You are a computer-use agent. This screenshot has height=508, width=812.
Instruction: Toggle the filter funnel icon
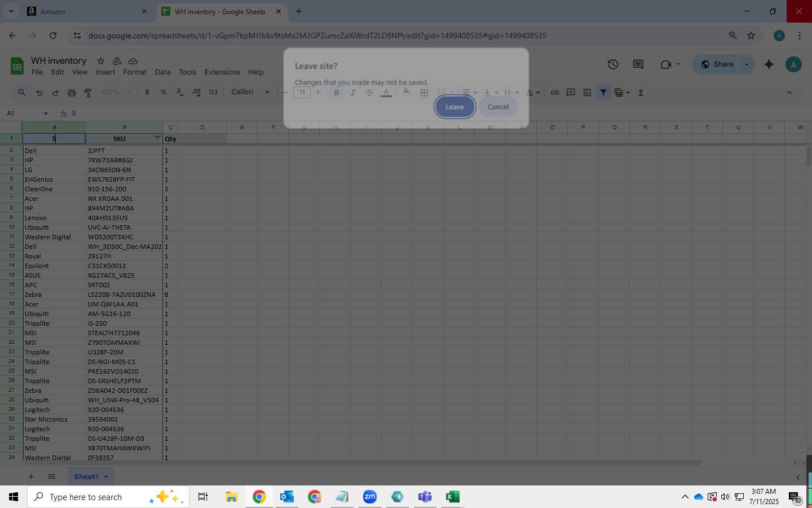click(603, 93)
